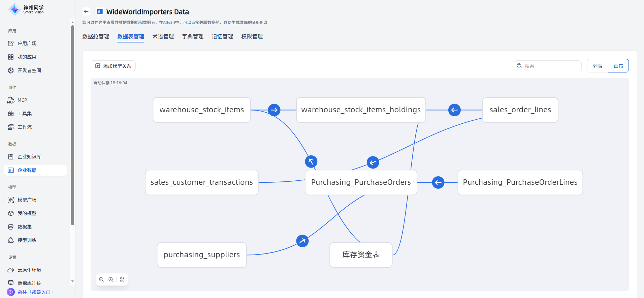Zoom in the canvas with the plus magnifier
The image size is (644, 298).
click(111, 279)
